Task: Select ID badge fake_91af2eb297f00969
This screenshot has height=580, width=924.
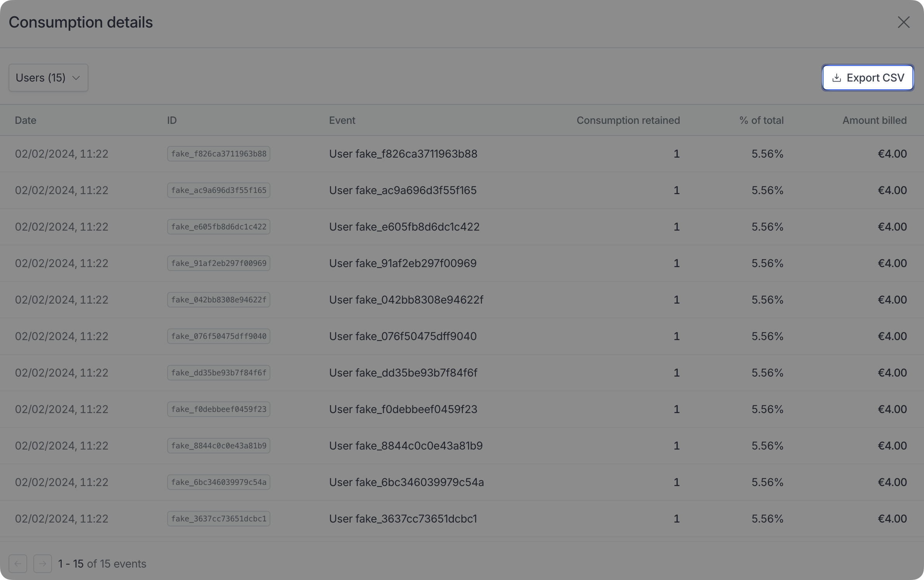Action: [x=219, y=263]
